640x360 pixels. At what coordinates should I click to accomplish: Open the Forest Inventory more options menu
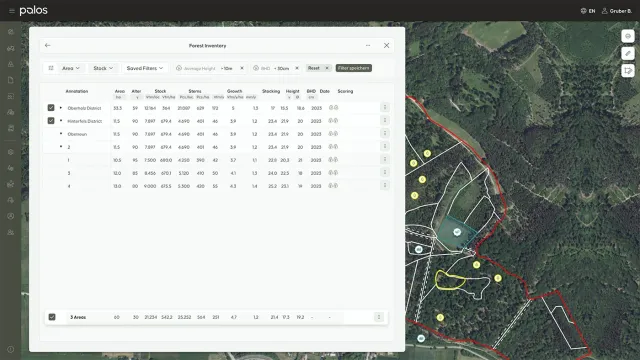point(368,45)
